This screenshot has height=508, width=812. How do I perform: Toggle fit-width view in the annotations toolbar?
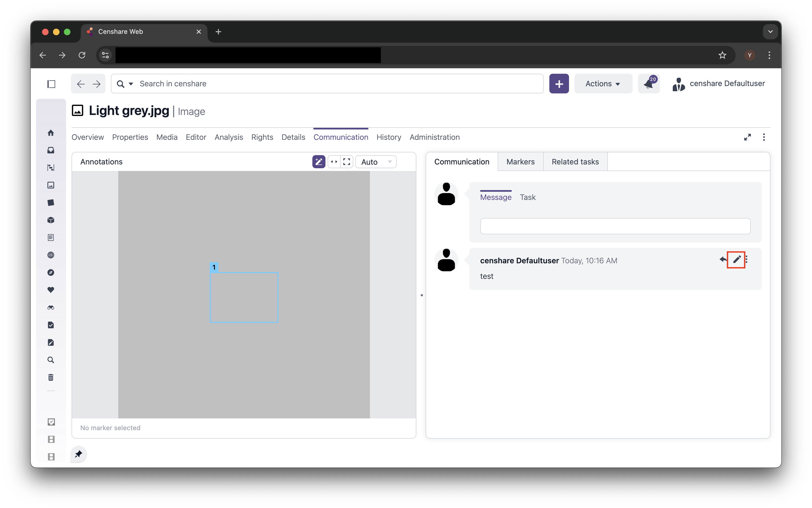[334, 162]
